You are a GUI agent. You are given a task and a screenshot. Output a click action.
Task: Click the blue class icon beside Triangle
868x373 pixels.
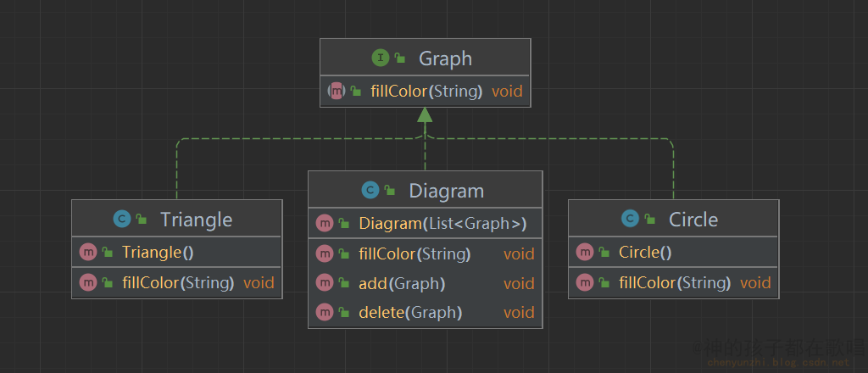122,220
